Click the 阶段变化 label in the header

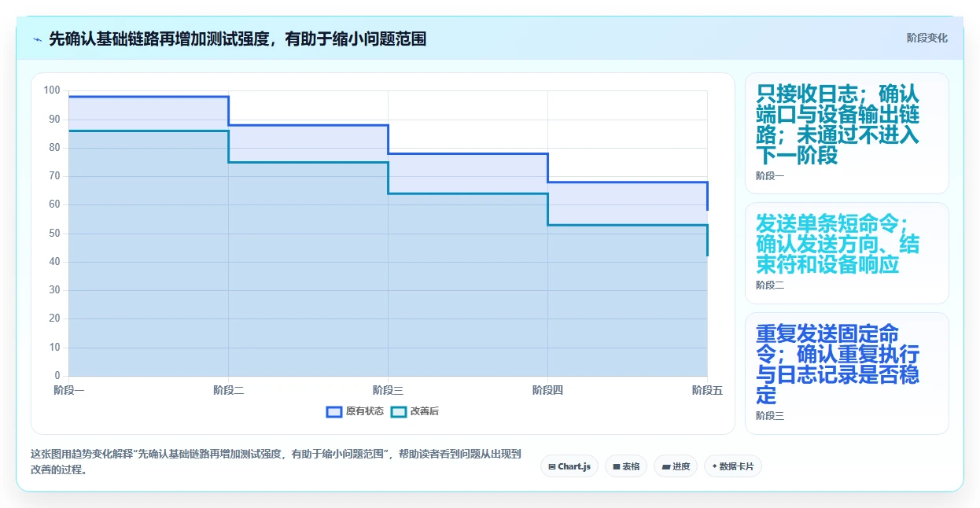[927, 38]
